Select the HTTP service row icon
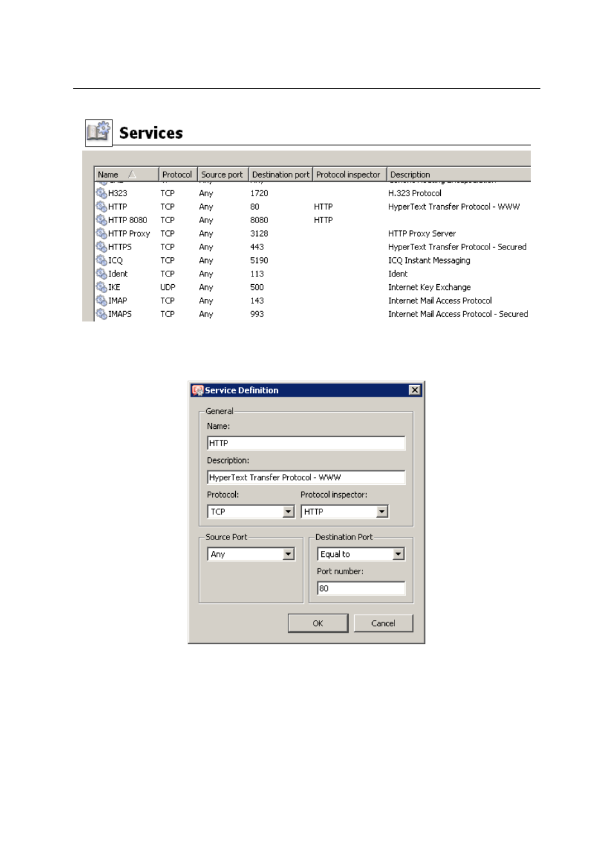Image resolution: width=613 pixels, height=868 pixels. [102, 206]
